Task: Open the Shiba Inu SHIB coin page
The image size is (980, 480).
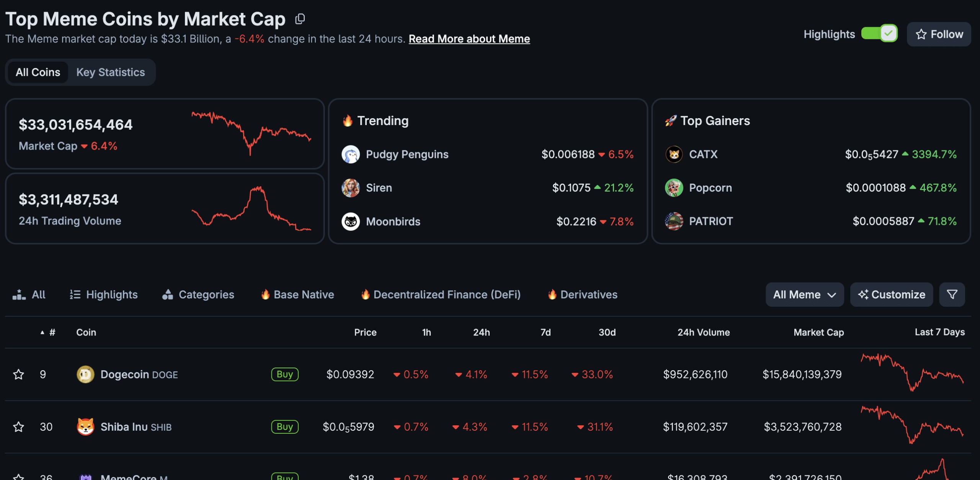Action: (x=136, y=427)
